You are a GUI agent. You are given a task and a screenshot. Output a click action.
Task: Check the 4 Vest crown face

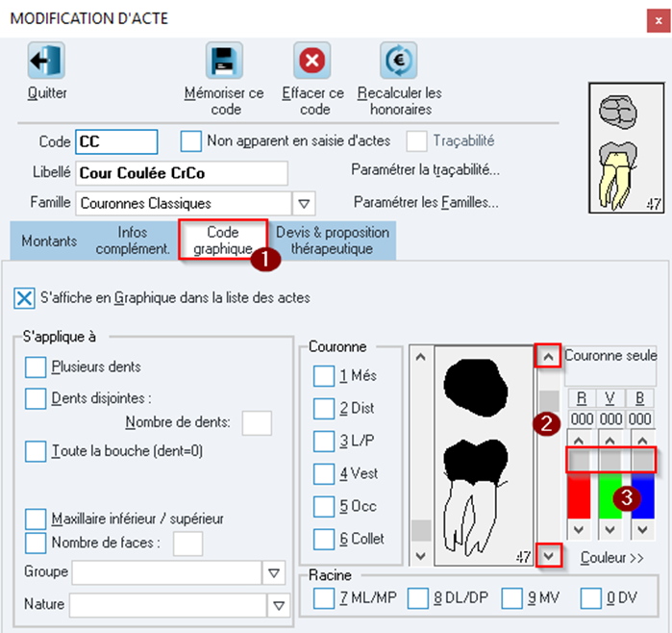(324, 474)
